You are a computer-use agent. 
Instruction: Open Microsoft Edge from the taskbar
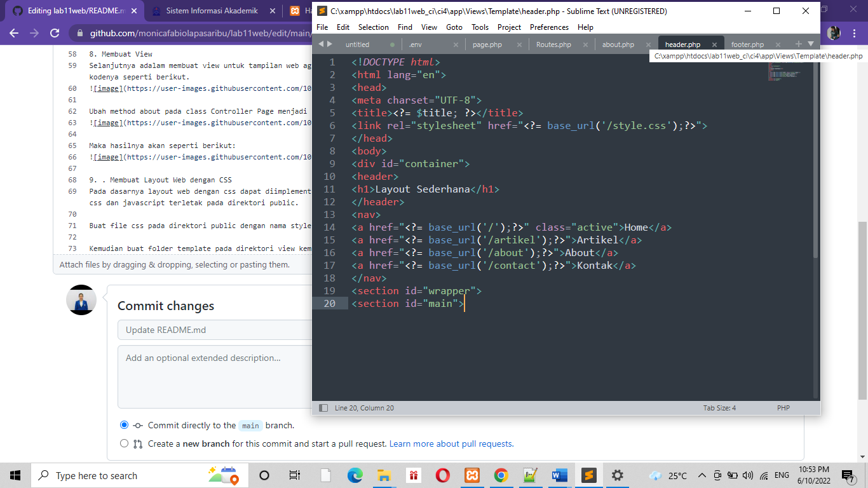click(x=354, y=475)
